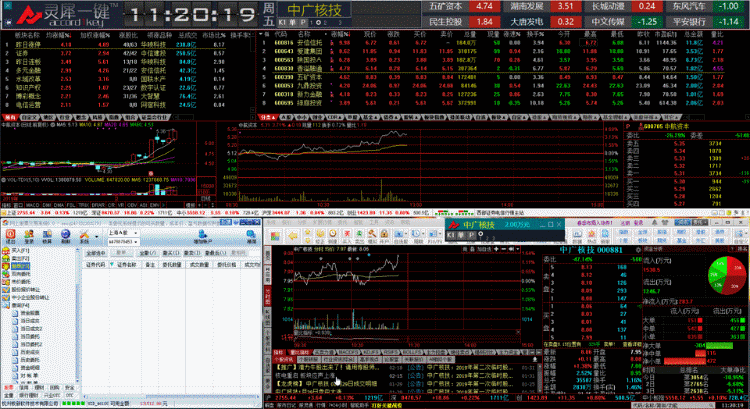Select 分类▲ tab above top-right stock table
Viewport: 750px width, 409px height.
coord(268,117)
